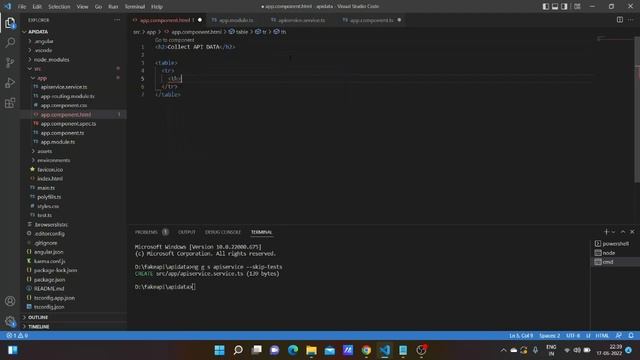Image resolution: width=640 pixels, height=360 pixels.
Task: Click the feedback icon in status bar
Action: [619, 336]
